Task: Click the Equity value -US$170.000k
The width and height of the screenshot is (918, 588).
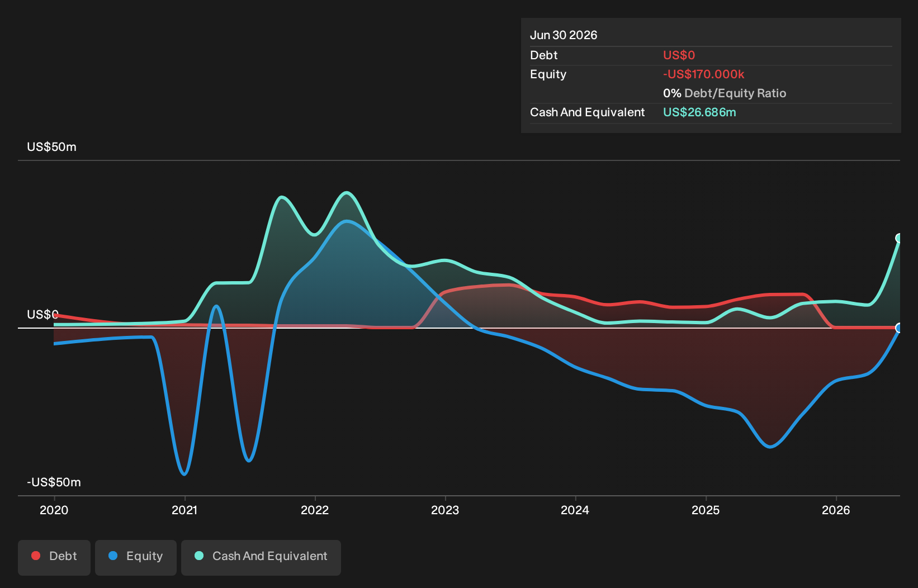Action: tap(704, 74)
